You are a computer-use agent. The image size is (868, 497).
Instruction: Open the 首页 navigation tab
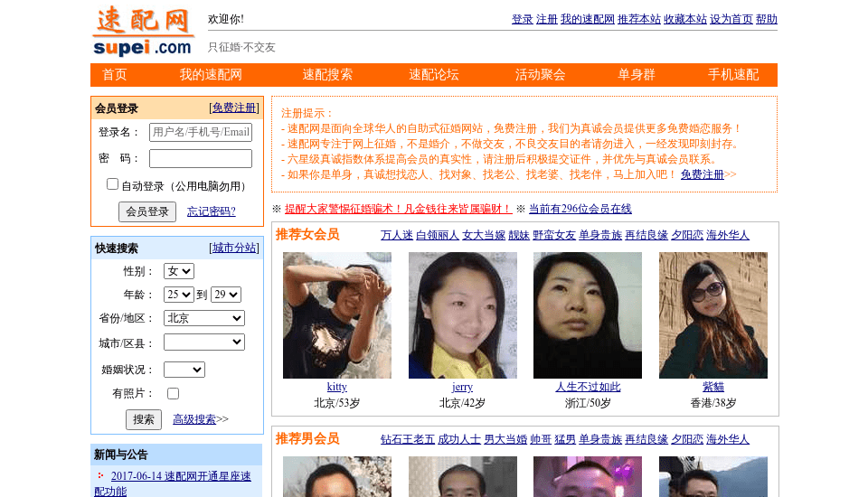point(115,75)
